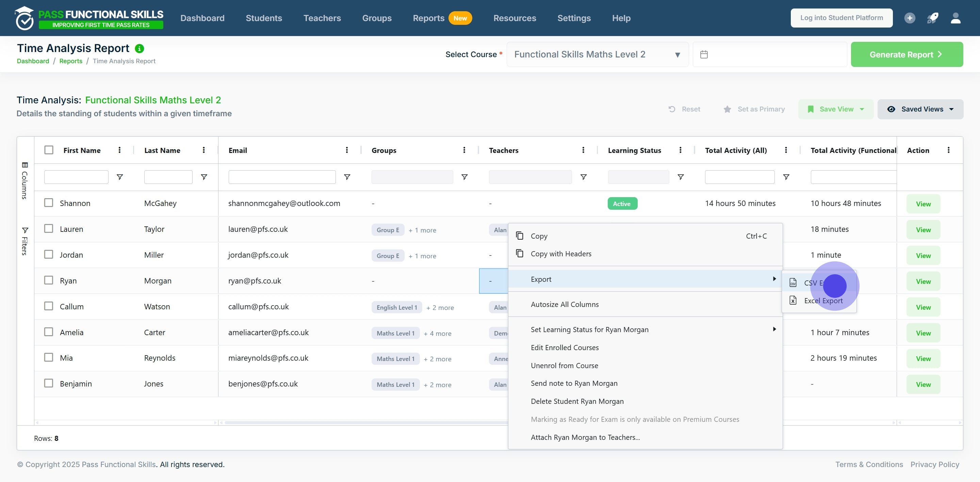This screenshot has width=980, height=482.
Task: Open the First Name column menu dots
Action: click(x=119, y=150)
